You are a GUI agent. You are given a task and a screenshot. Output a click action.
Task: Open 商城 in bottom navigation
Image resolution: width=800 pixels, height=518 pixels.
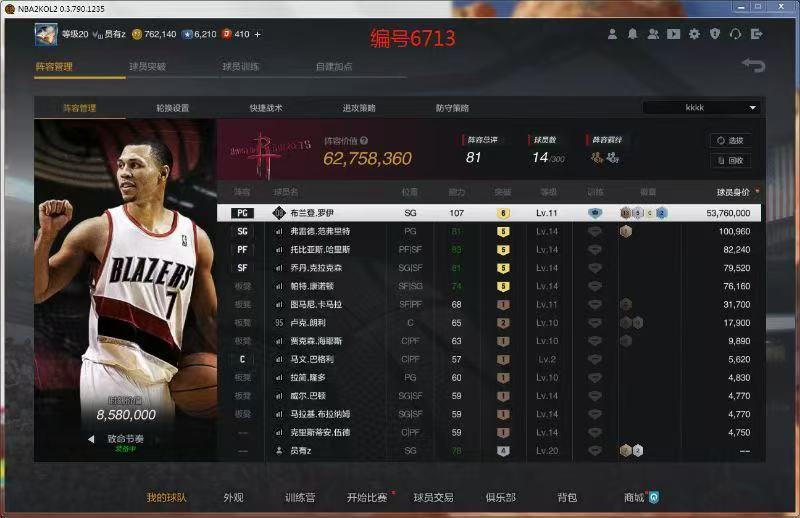click(634, 497)
